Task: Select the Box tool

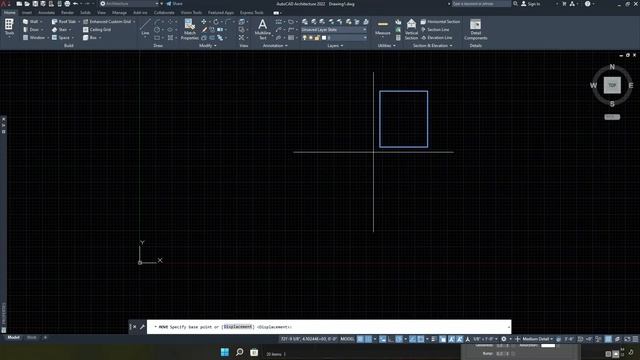Action: click(91, 38)
